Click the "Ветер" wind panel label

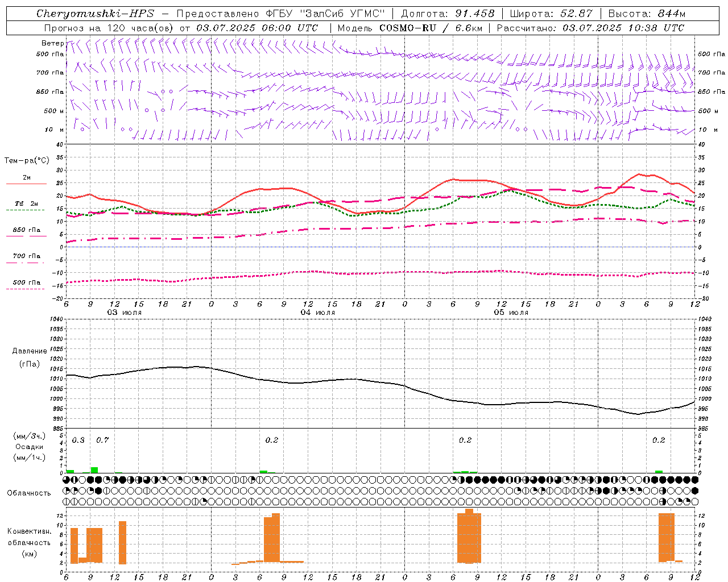(52, 43)
